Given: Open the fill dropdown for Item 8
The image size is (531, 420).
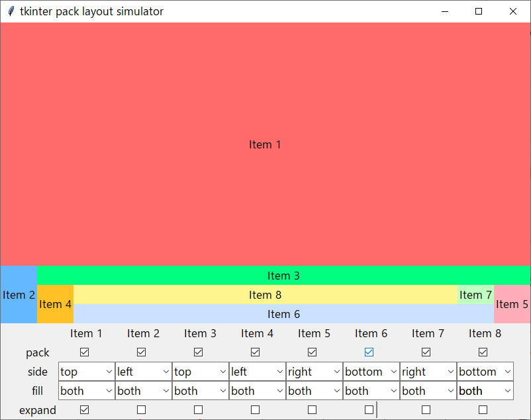Looking at the screenshot, I should (x=485, y=391).
